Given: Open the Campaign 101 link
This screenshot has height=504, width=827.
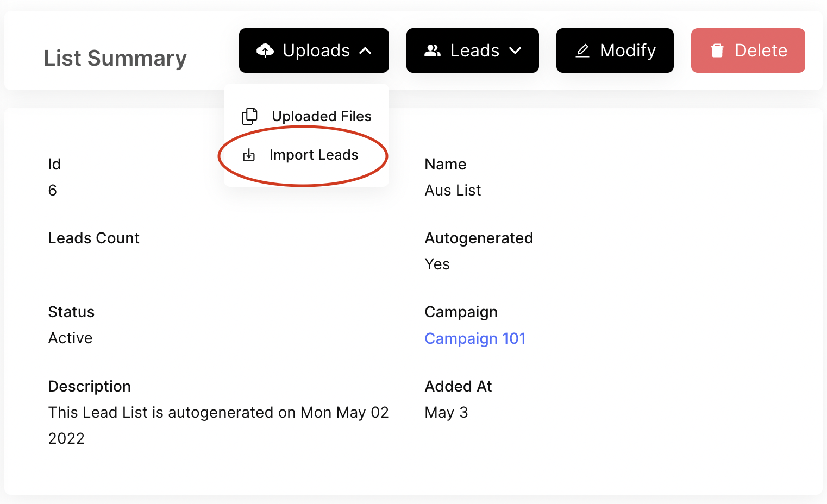Looking at the screenshot, I should (x=475, y=338).
